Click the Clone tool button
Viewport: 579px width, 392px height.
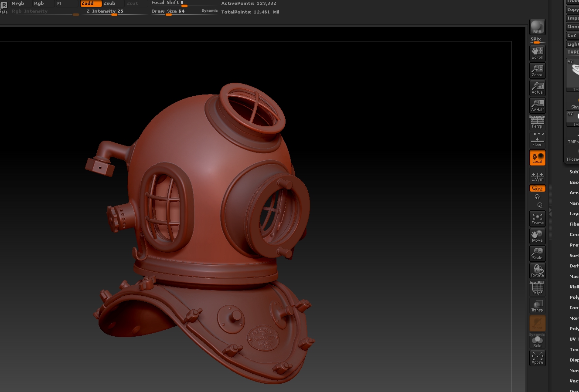click(x=572, y=27)
